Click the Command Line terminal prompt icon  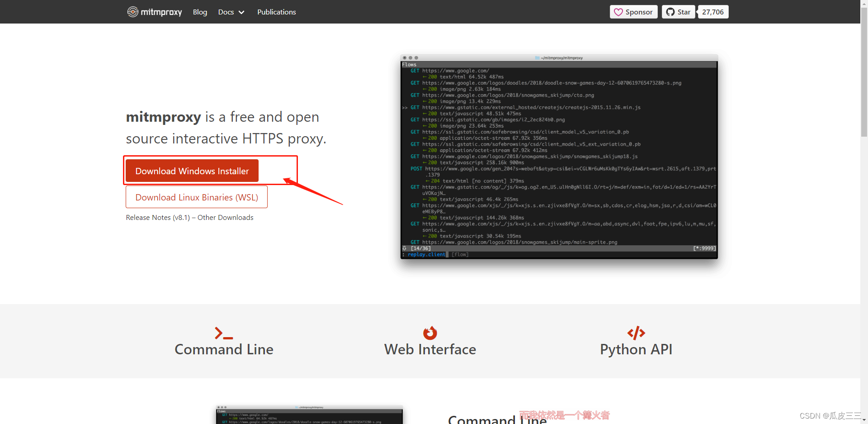click(x=224, y=333)
